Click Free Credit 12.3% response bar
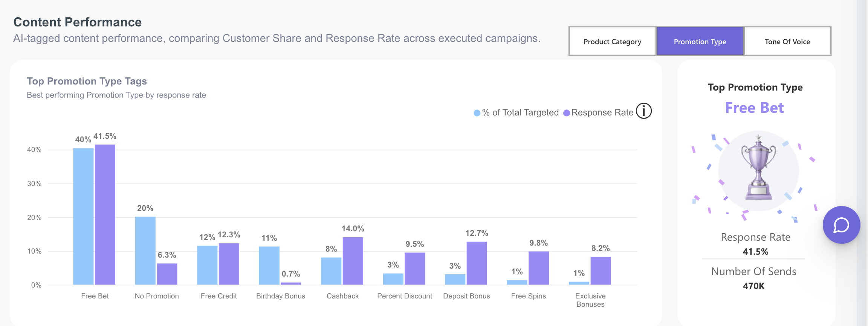Viewport: 868px width, 326px height. pos(229,264)
